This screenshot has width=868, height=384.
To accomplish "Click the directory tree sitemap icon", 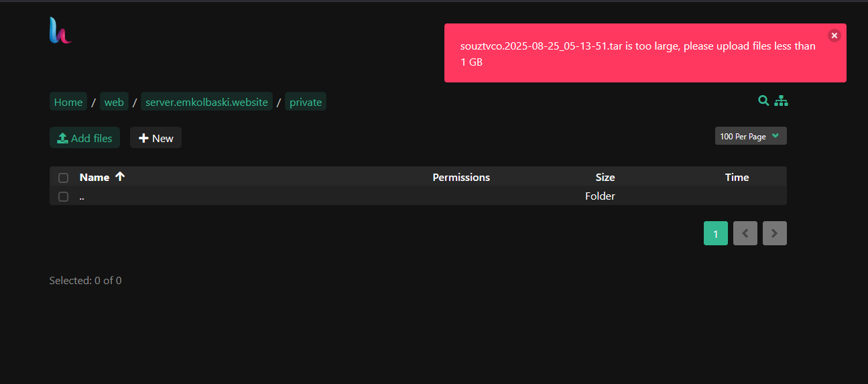I will (x=781, y=101).
